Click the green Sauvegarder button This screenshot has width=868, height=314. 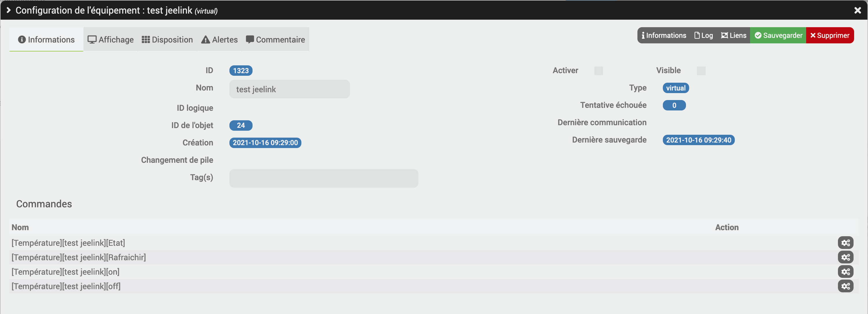tap(778, 35)
